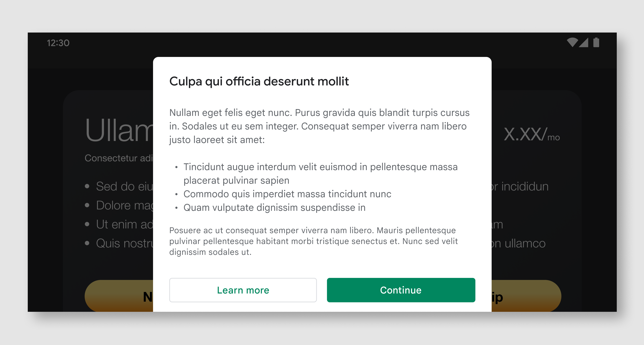Click the dimmed 'Consectetur adi' subtitle
Image resolution: width=644 pixels, height=345 pixels.
pyautogui.click(x=119, y=158)
